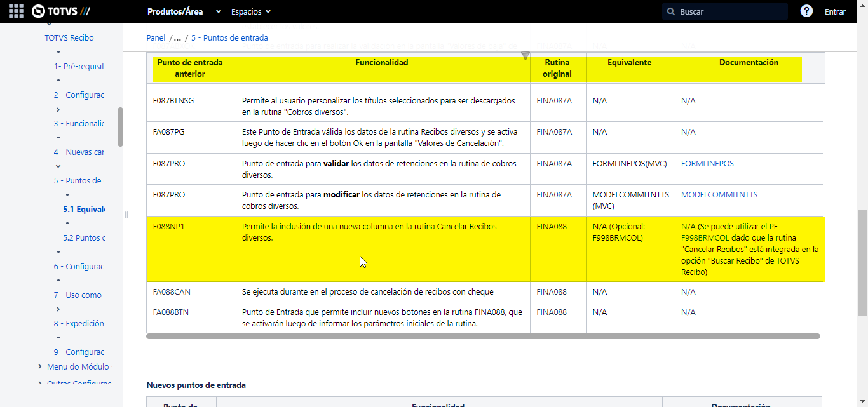Click the FA088CAN description text
Viewport: 868px width, 407px height.
point(368,292)
